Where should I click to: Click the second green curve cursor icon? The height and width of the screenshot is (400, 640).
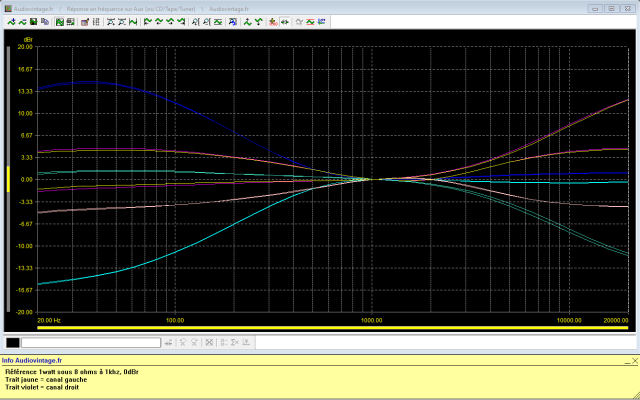(x=159, y=22)
